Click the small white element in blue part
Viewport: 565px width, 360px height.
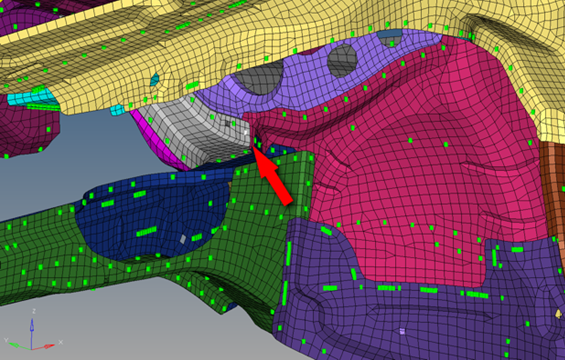[x=183, y=239]
